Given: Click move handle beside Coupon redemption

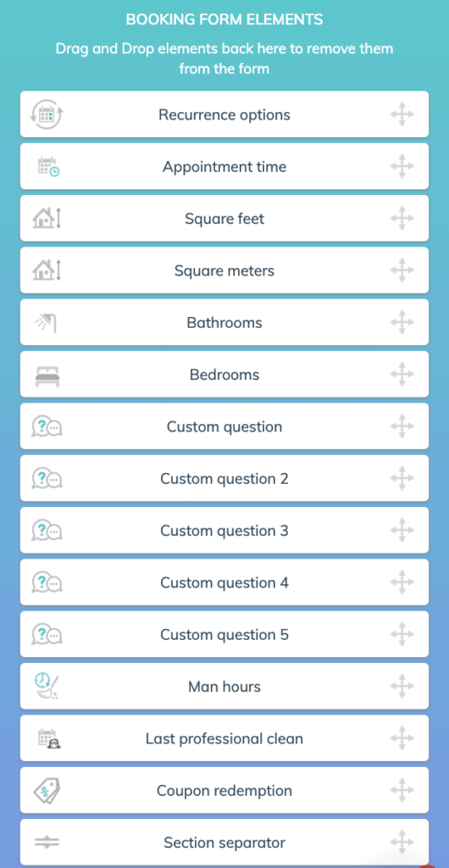Looking at the screenshot, I should (402, 791).
